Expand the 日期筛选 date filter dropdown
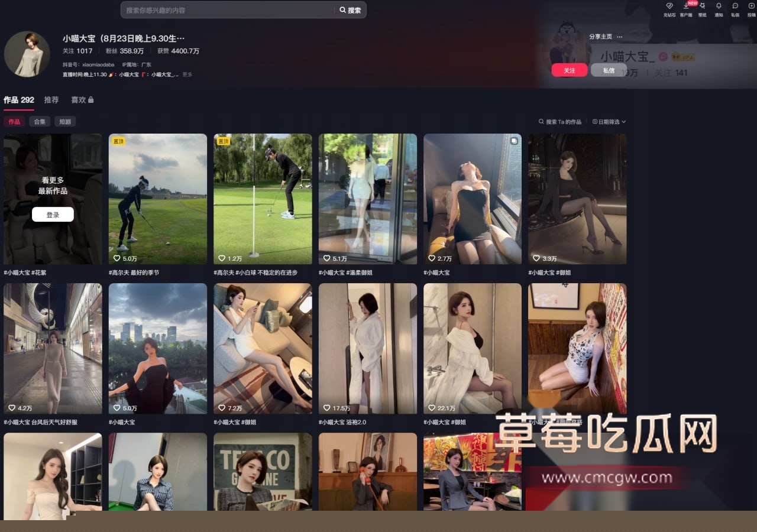The height and width of the screenshot is (532, 757). [x=609, y=122]
